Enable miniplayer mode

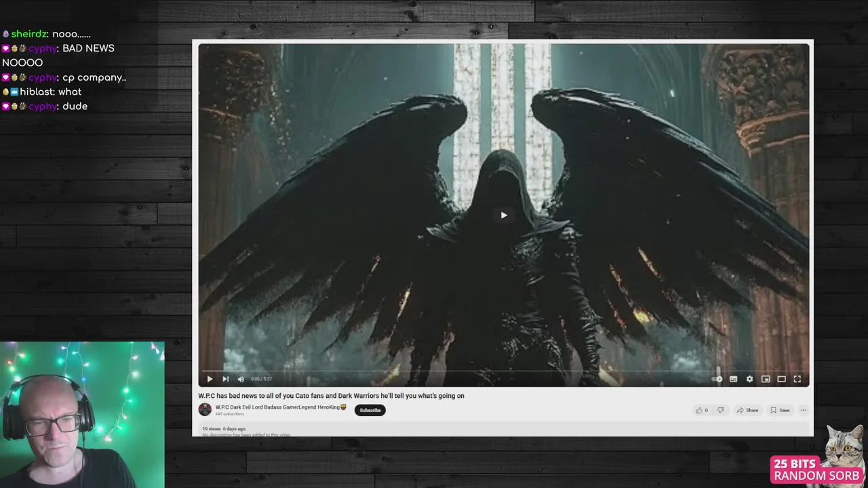766,379
